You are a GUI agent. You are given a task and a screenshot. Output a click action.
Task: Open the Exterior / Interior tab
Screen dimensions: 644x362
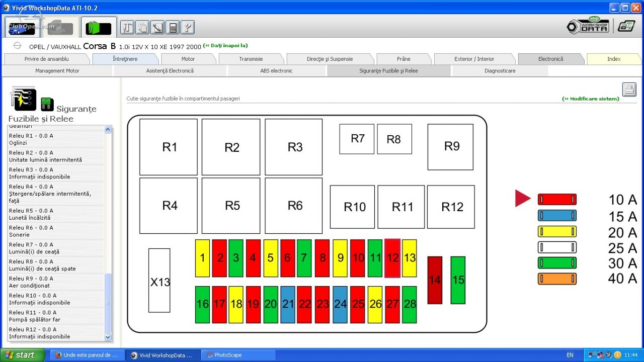coord(474,59)
